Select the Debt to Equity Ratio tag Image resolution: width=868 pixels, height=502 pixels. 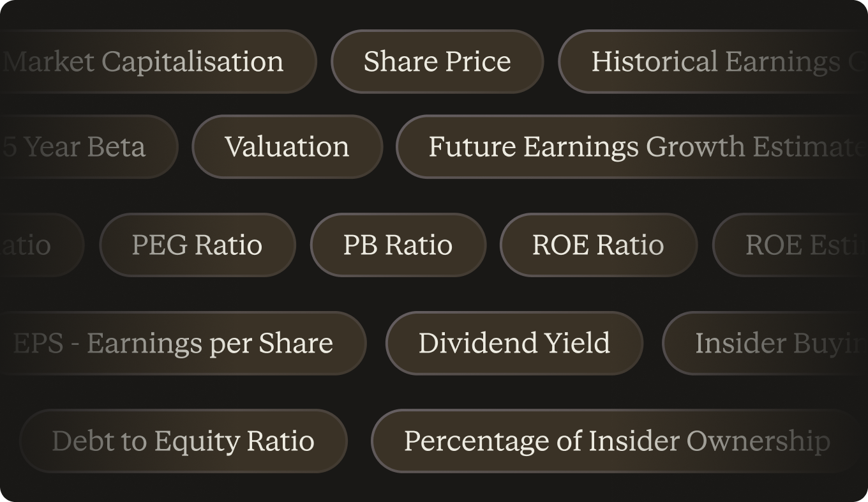point(183,441)
